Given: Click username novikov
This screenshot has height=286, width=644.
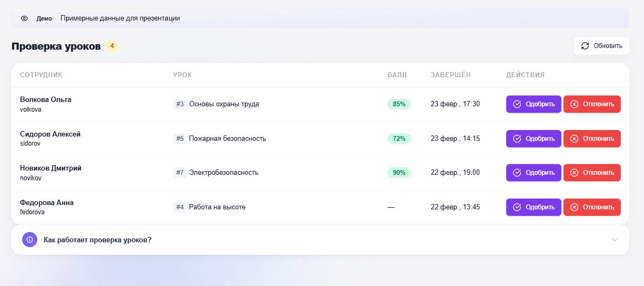Looking at the screenshot, I should pos(31,178).
